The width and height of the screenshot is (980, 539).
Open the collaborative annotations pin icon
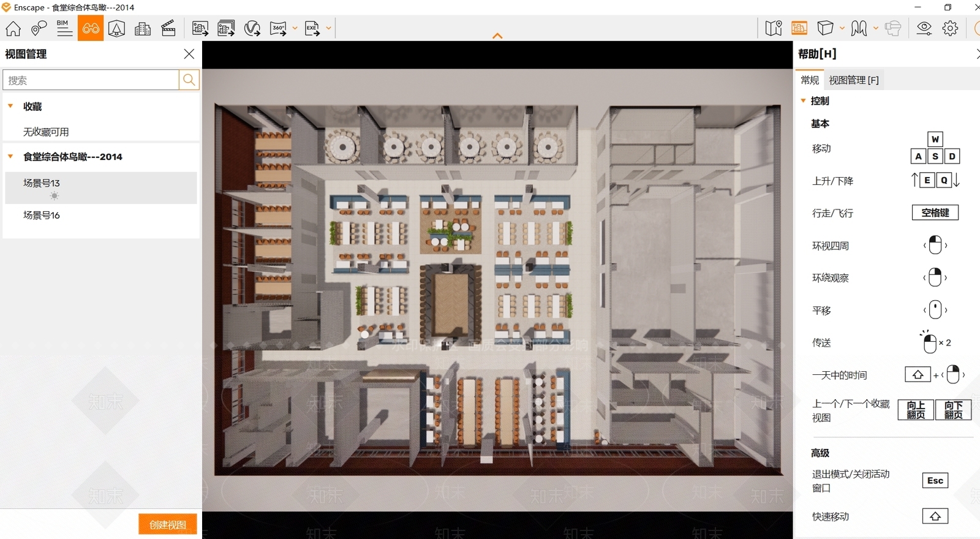[x=39, y=28]
